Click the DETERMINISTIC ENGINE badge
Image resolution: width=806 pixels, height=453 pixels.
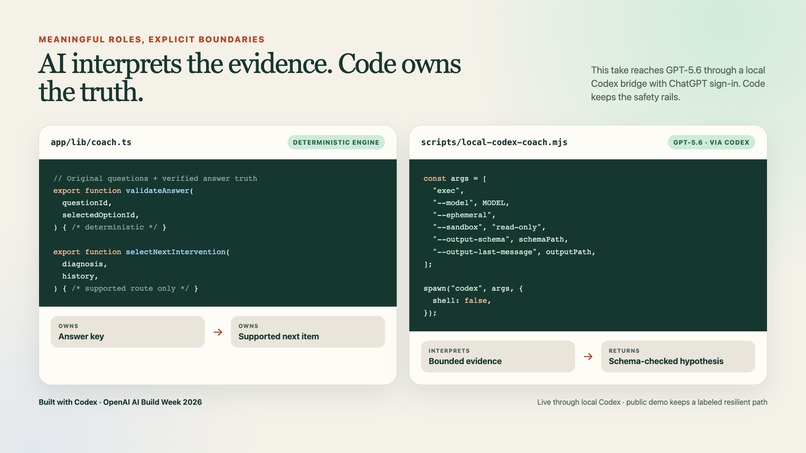[x=336, y=142]
